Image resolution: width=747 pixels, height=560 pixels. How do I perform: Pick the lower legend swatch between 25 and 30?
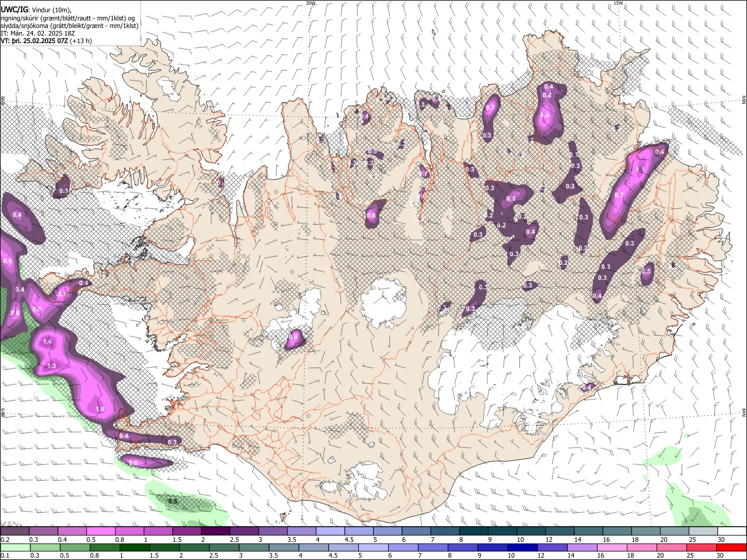[701, 548]
